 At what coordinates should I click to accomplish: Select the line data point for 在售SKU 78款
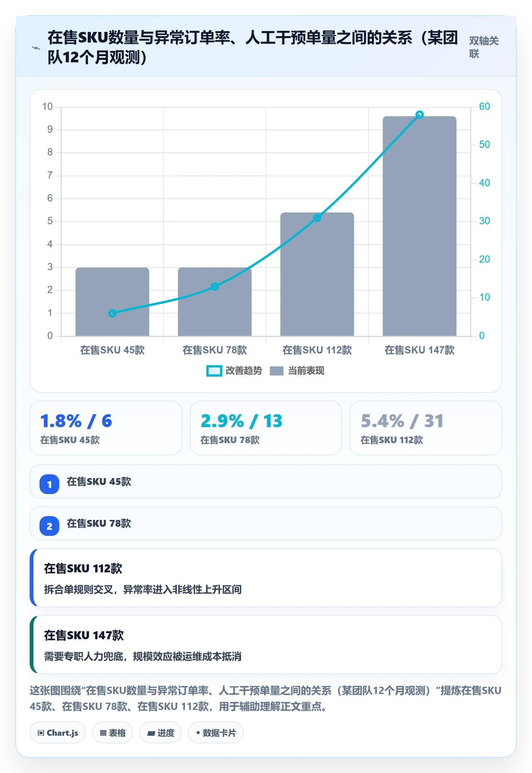click(x=215, y=287)
